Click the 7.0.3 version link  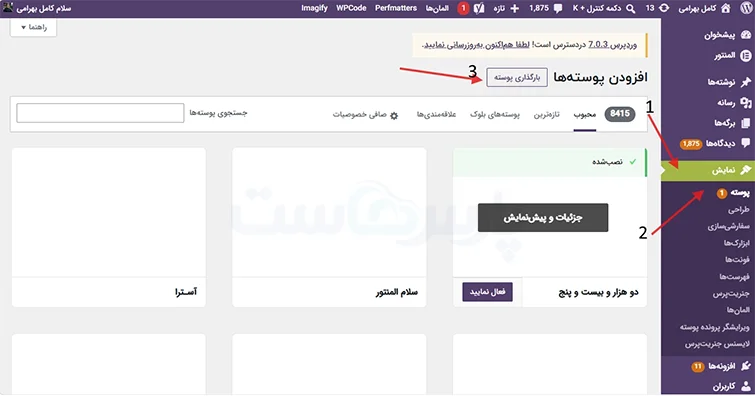(x=598, y=44)
